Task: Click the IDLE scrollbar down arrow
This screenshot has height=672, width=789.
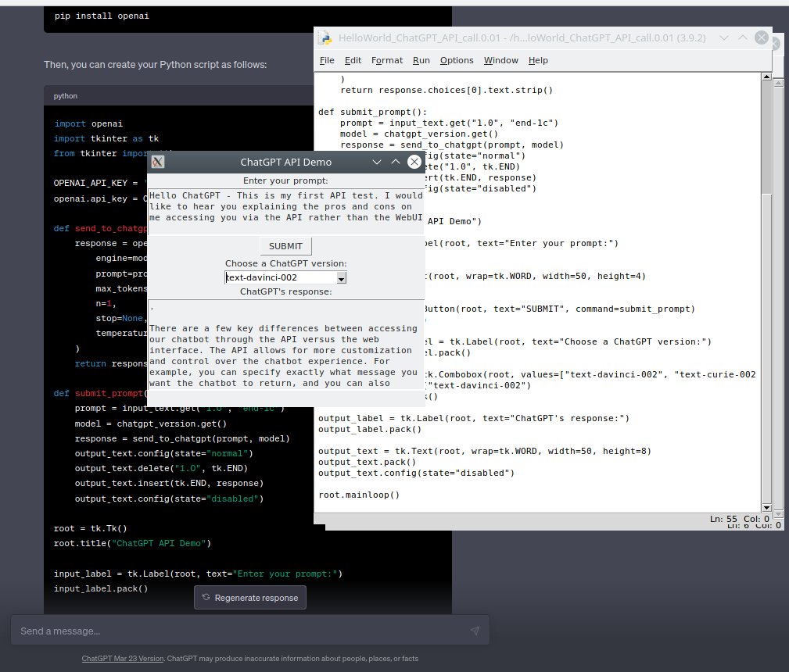Action: 766,508
